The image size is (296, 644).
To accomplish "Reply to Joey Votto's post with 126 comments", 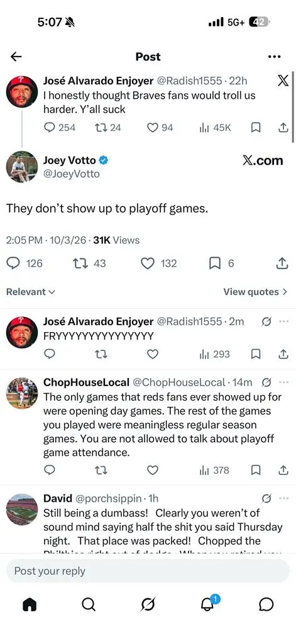I will point(14,264).
